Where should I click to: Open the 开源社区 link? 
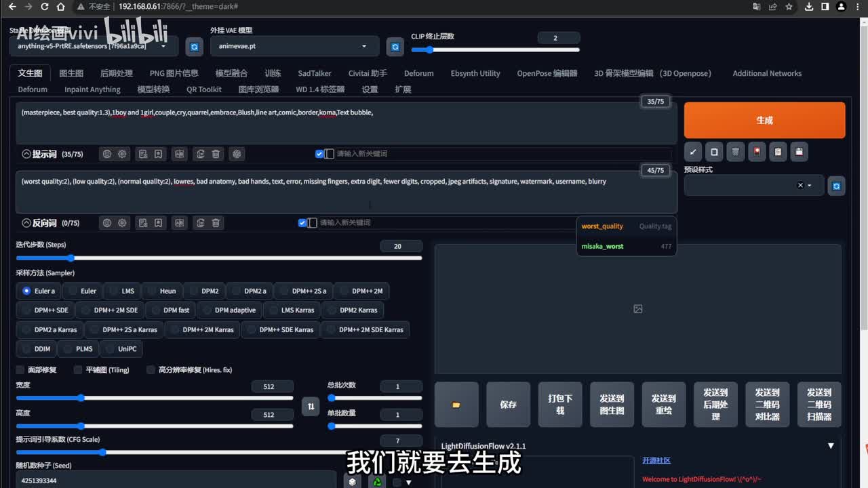pyautogui.click(x=656, y=460)
